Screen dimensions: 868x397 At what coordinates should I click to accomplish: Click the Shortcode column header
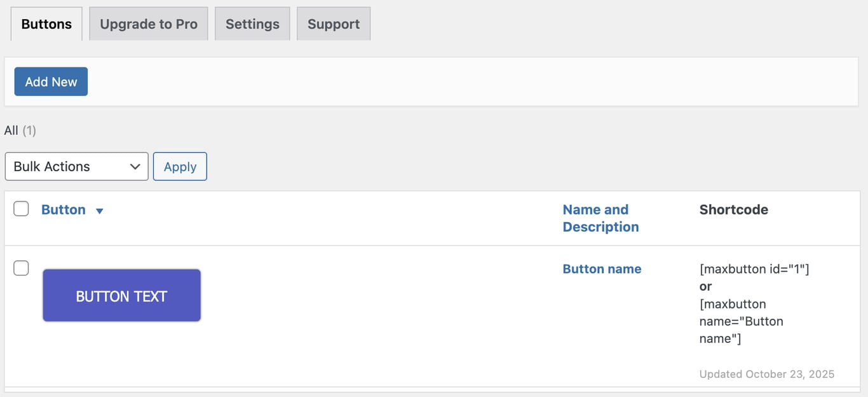tap(733, 209)
